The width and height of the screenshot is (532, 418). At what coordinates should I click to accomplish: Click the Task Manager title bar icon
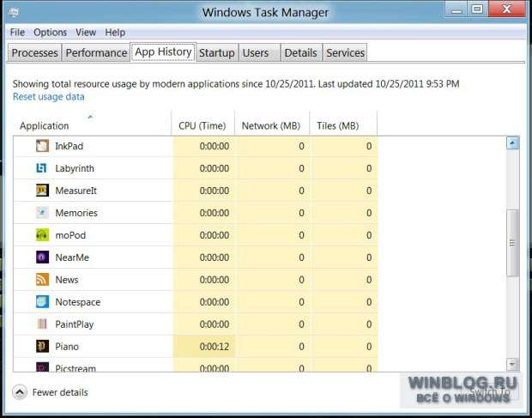pyautogui.click(x=13, y=13)
